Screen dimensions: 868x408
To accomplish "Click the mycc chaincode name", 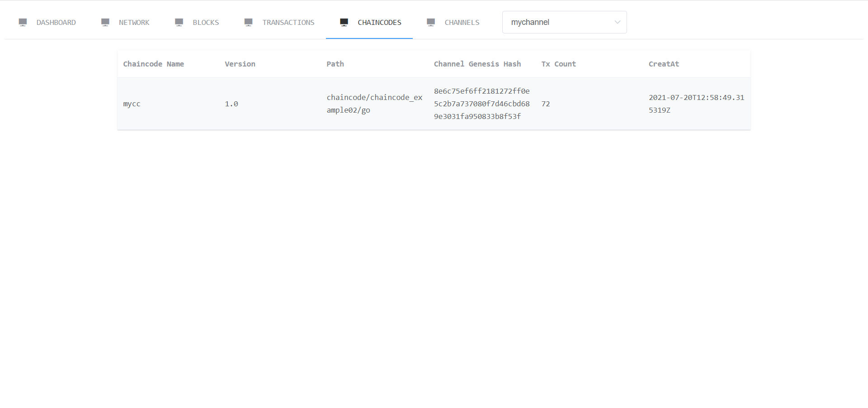I will [x=132, y=104].
